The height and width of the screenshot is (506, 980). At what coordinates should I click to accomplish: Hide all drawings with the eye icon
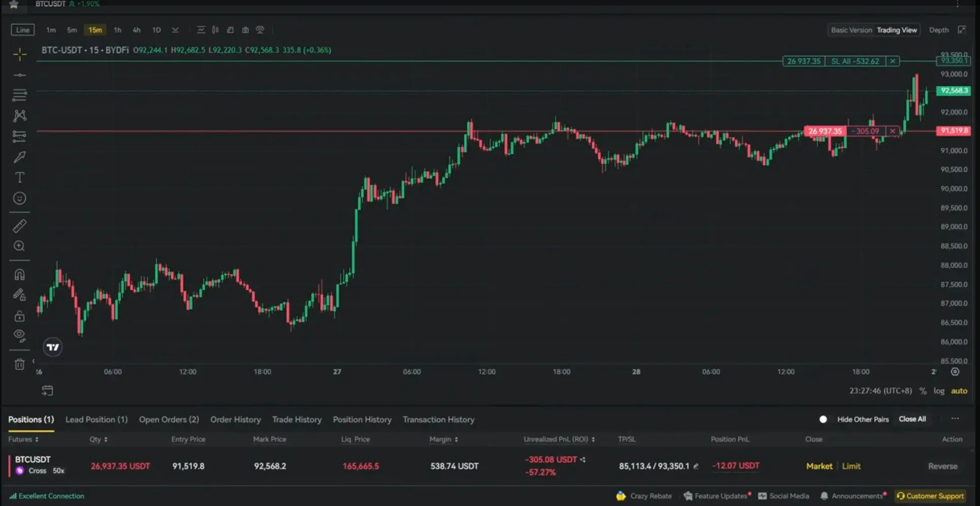click(x=20, y=335)
